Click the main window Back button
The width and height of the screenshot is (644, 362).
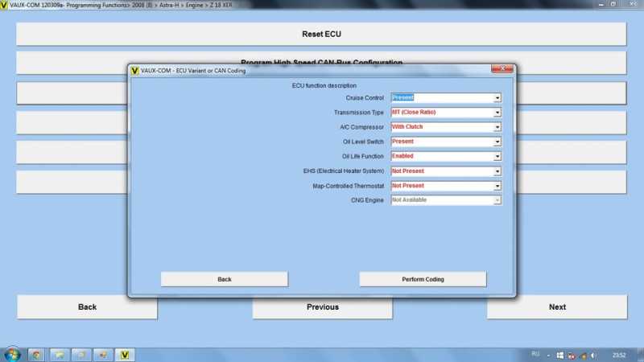(87, 307)
